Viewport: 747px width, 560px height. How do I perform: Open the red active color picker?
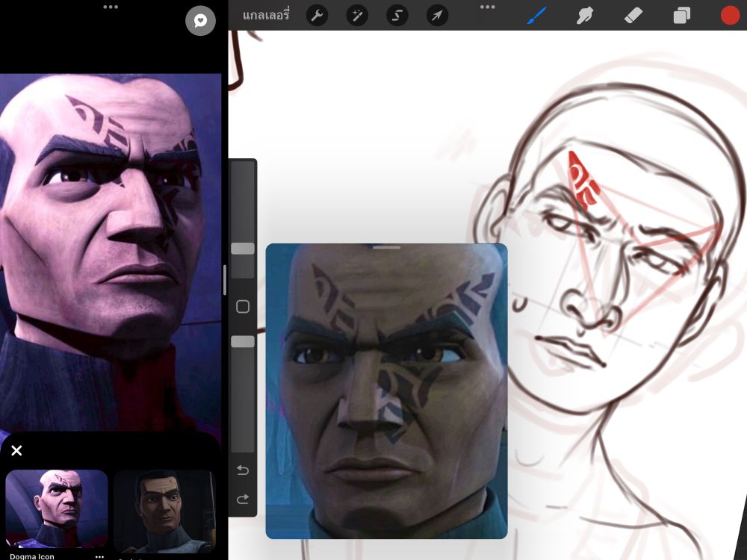730,15
